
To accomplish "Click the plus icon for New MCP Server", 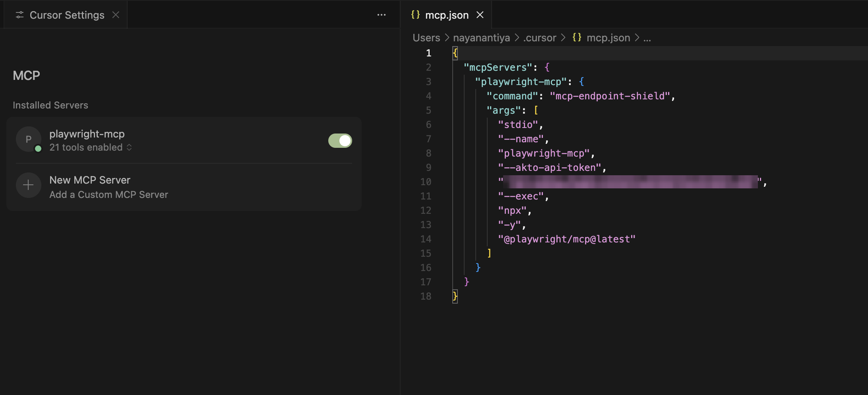I will [x=28, y=185].
